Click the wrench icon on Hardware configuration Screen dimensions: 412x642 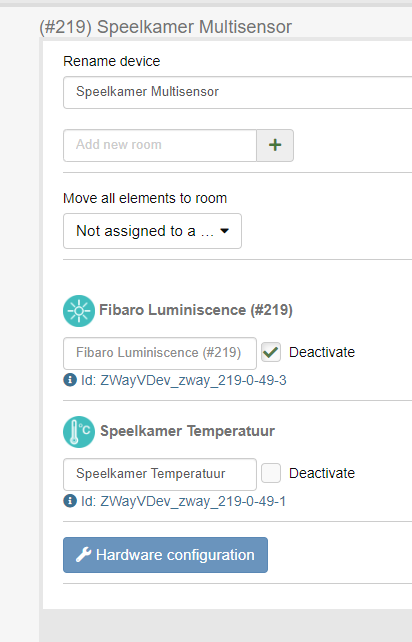(84, 555)
